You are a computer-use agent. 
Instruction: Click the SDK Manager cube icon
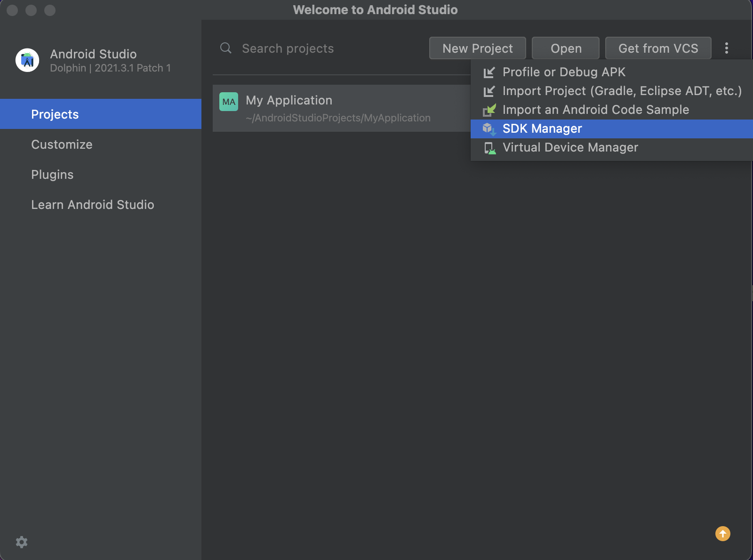click(489, 128)
